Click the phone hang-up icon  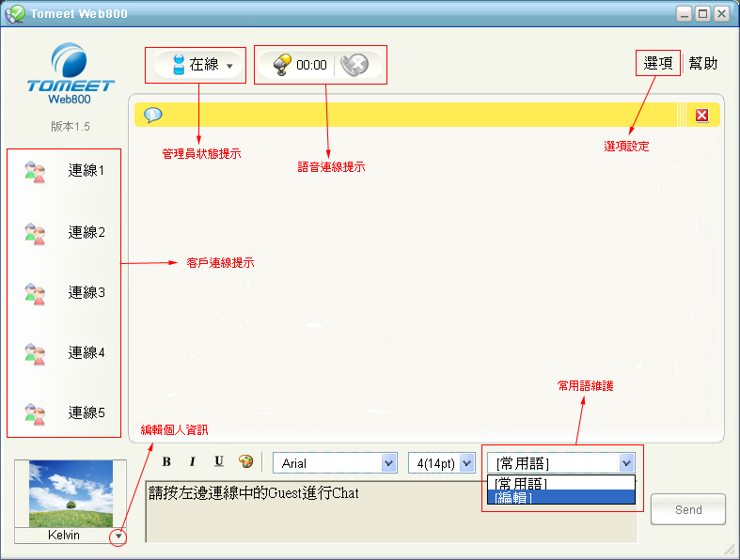pos(353,65)
